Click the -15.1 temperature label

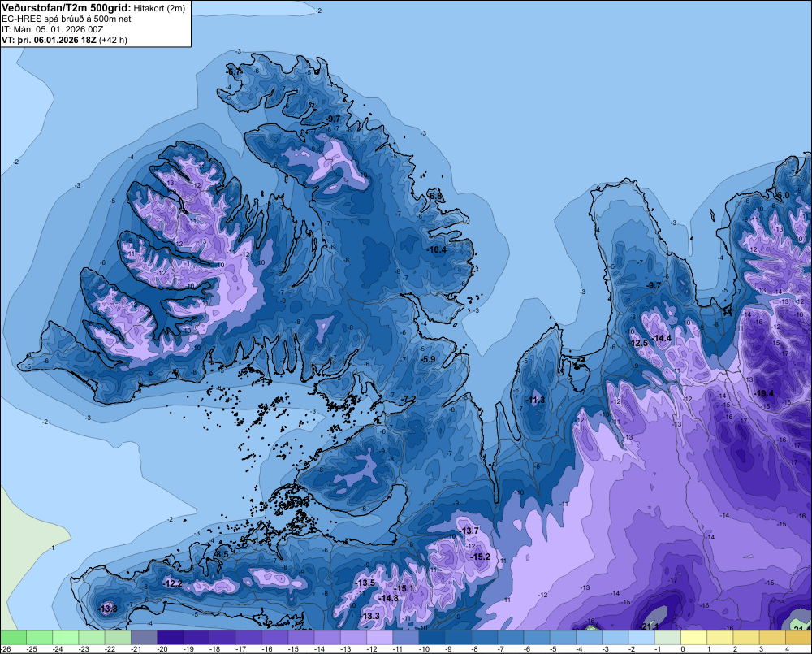(404, 588)
